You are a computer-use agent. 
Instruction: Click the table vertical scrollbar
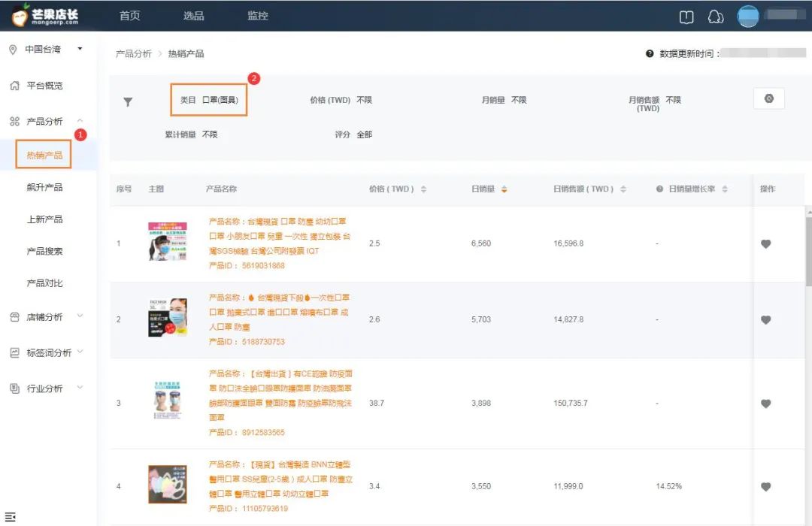click(x=808, y=251)
